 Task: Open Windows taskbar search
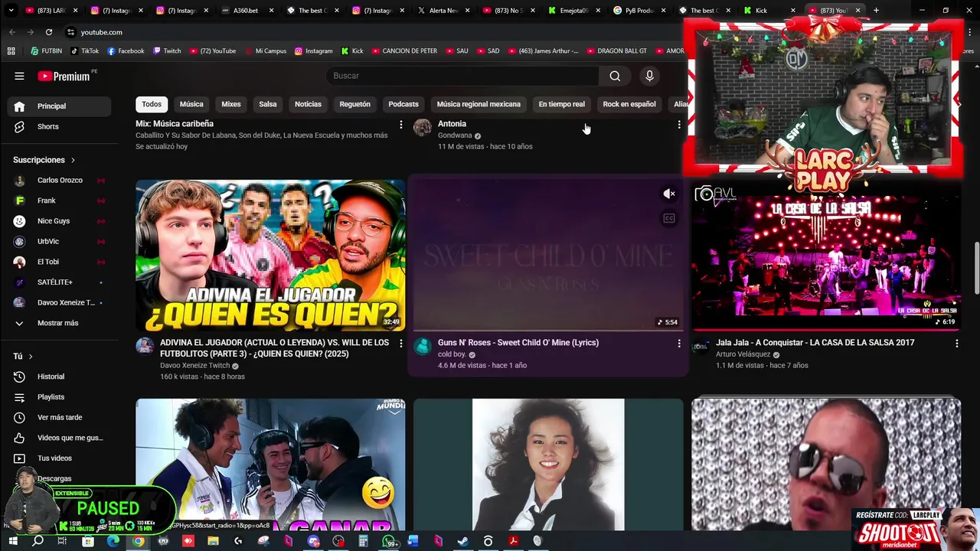click(x=38, y=542)
